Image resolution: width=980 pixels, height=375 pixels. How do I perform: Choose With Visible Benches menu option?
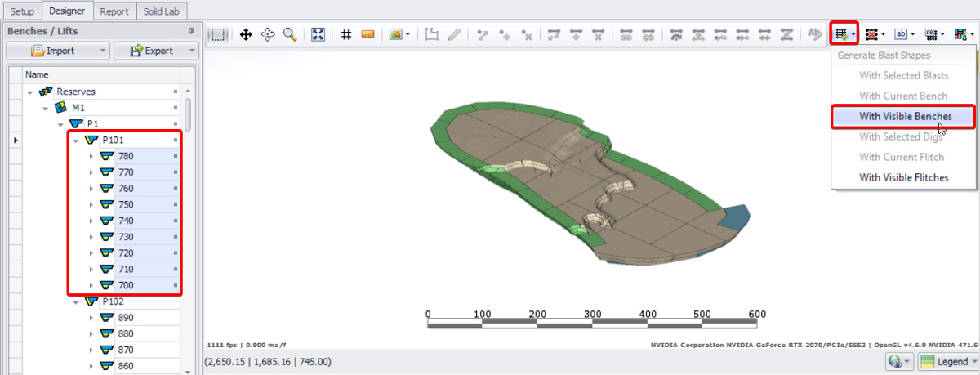(903, 116)
